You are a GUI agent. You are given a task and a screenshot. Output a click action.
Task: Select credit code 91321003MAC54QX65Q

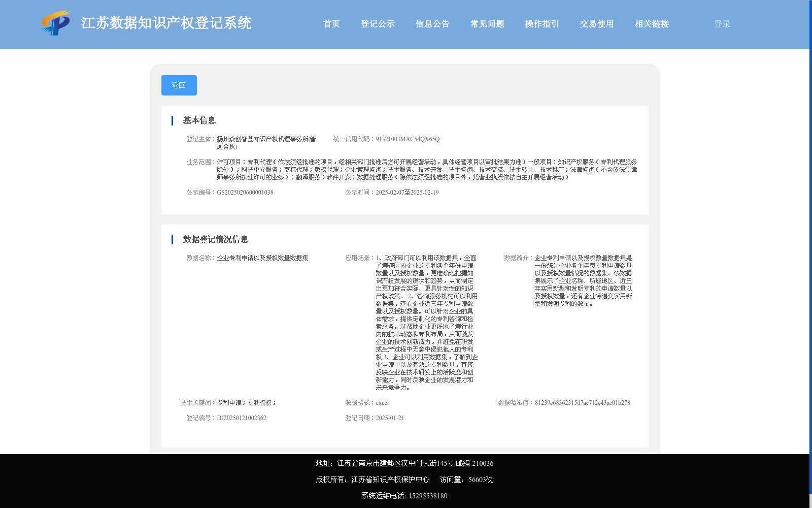(408, 139)
